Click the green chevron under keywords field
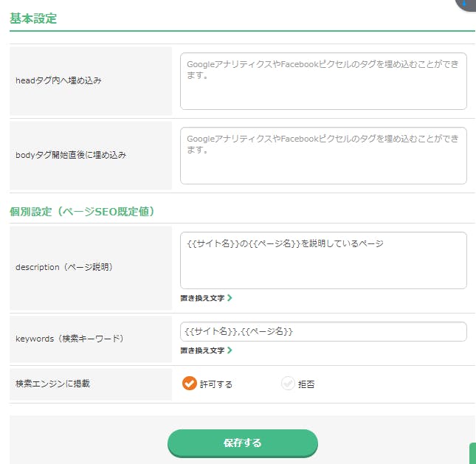476x464 pixels. (x=230, y=350)
